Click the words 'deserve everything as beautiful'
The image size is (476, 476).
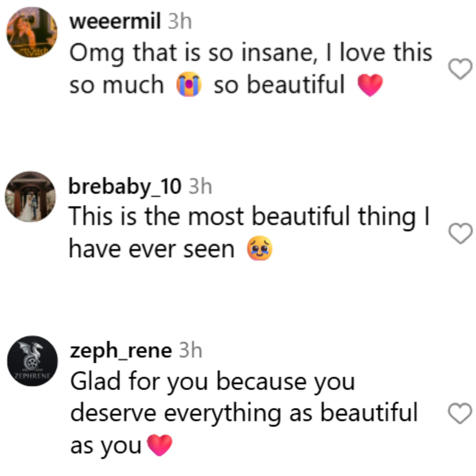coord(244,413)
